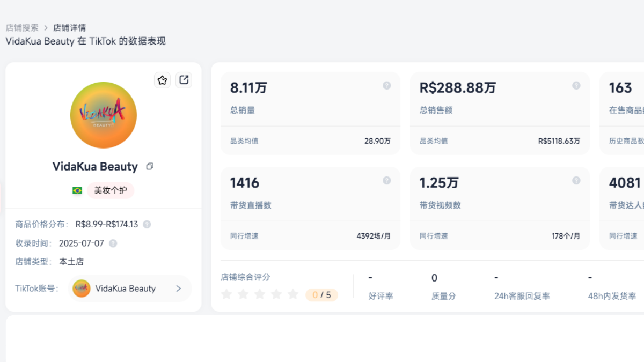Click the 总销售额 label
Screen dimensions: 644x362
click(436, 110)
